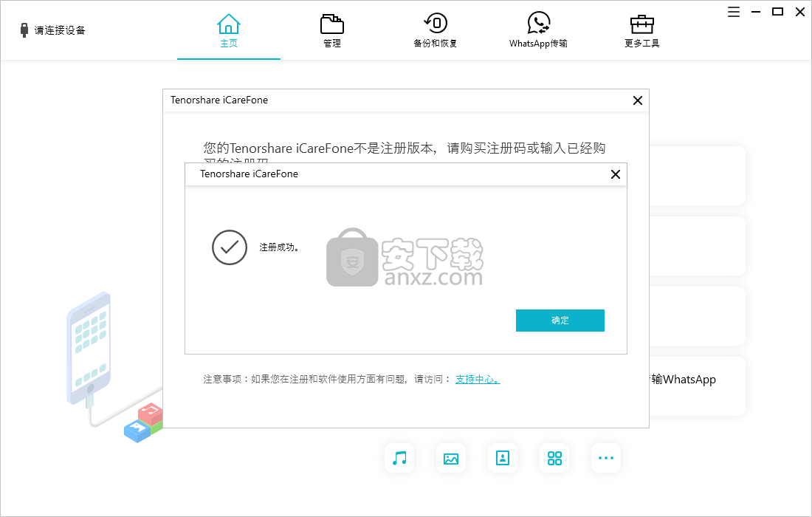Open the apps grid quick-access icon
812x517 pixels.
[554, 458]
